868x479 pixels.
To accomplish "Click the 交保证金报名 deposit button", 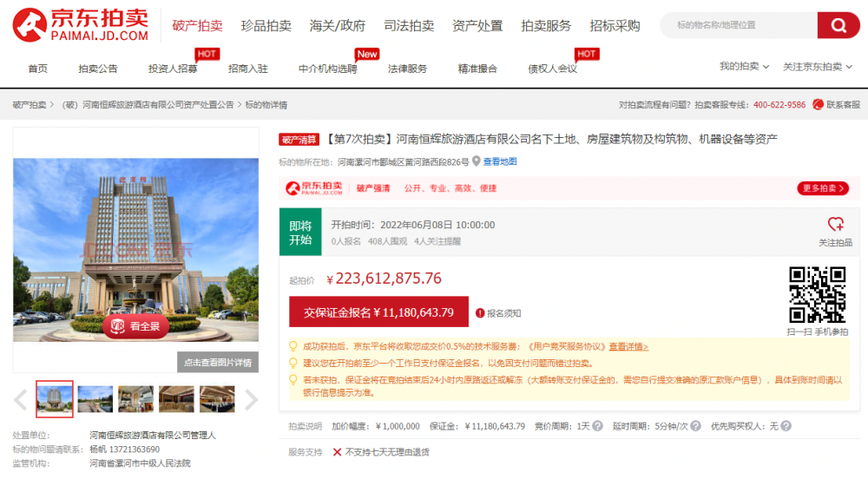I will point(378,312).
